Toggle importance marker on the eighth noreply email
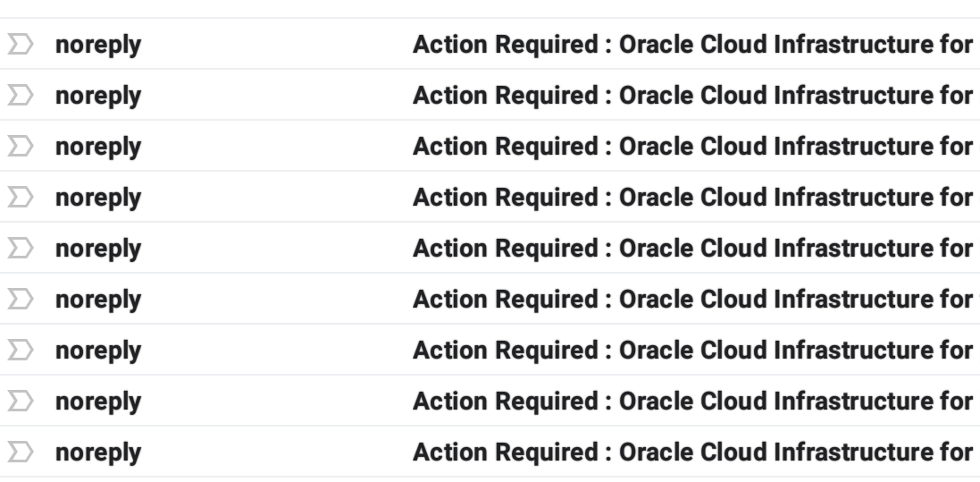Image resolution: width=980 pixels, height=482 pixels. (x=20, y=402)
